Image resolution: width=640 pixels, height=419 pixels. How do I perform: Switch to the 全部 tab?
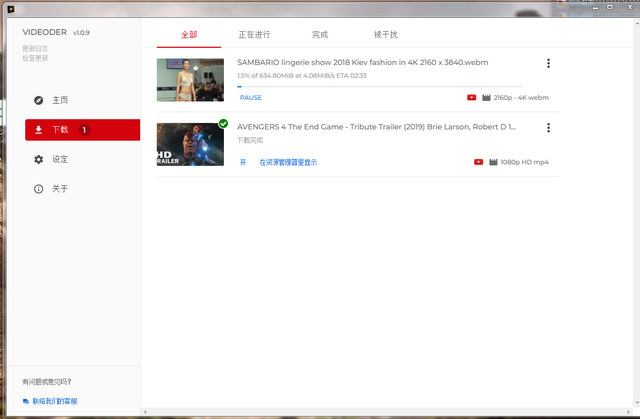tap(189, 35)
